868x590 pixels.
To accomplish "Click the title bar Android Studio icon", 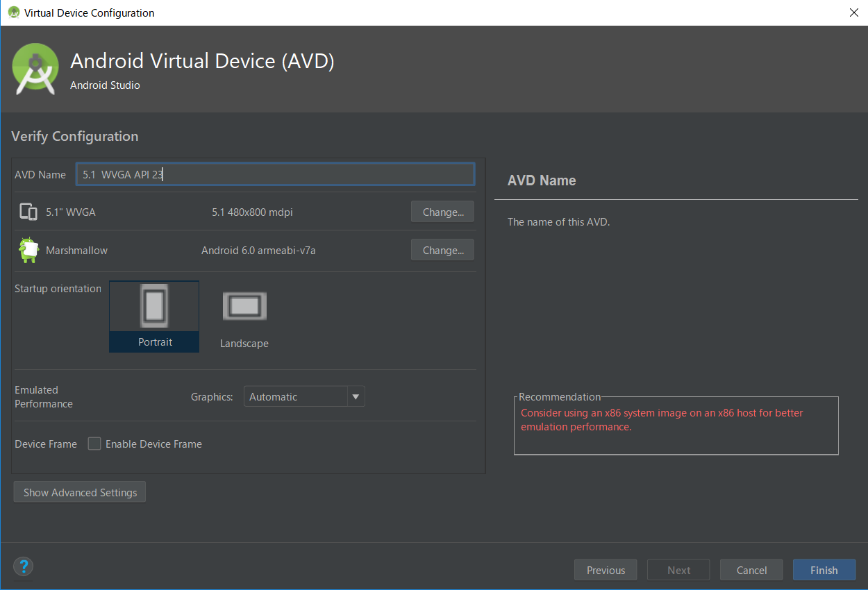I will (13, 12).
